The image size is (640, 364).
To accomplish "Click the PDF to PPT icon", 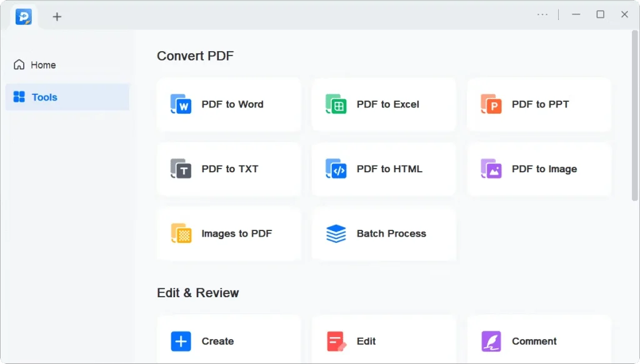I will pos(491,104).
